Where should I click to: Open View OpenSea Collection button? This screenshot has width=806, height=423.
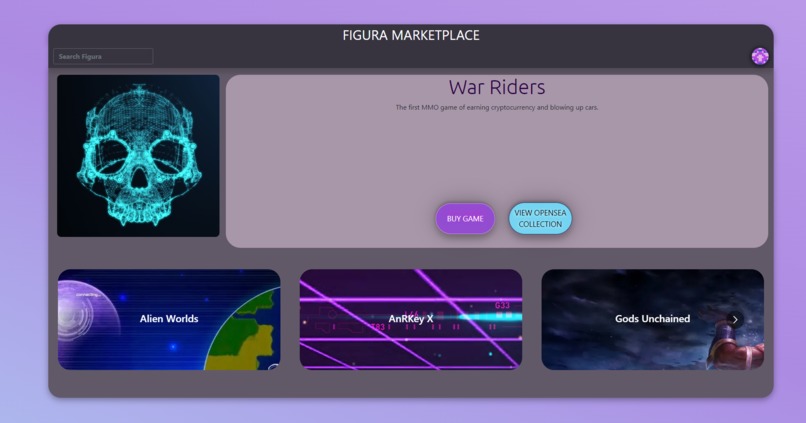540,218
